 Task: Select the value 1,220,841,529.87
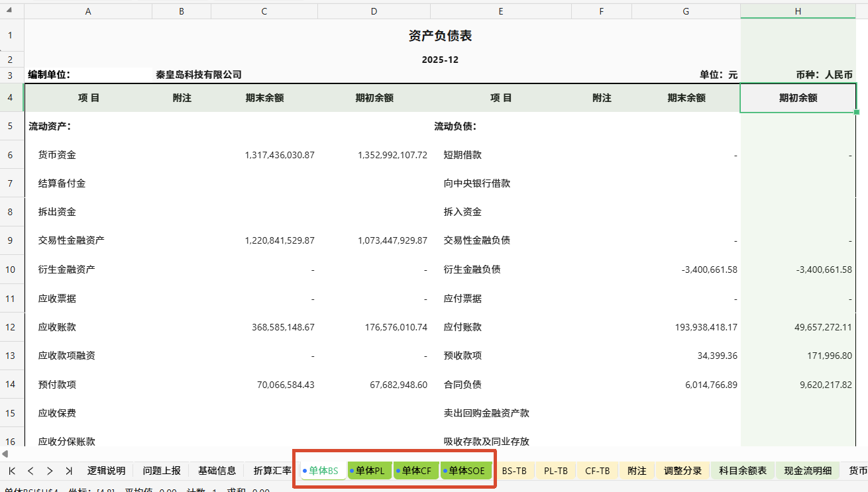[280, 240]
